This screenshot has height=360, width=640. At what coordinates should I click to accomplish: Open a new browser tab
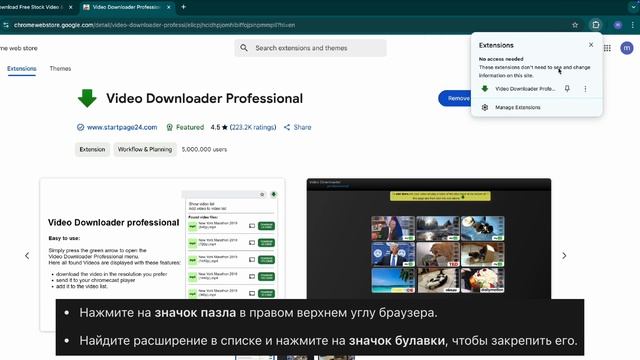(183, 7)
